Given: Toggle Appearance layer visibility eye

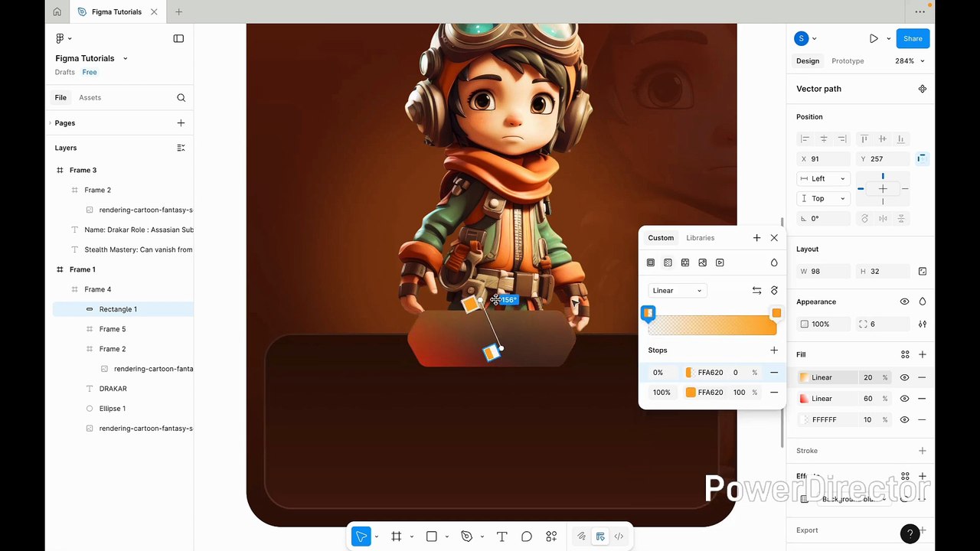Looking at the screenshot, I should (x=904, y=302).
